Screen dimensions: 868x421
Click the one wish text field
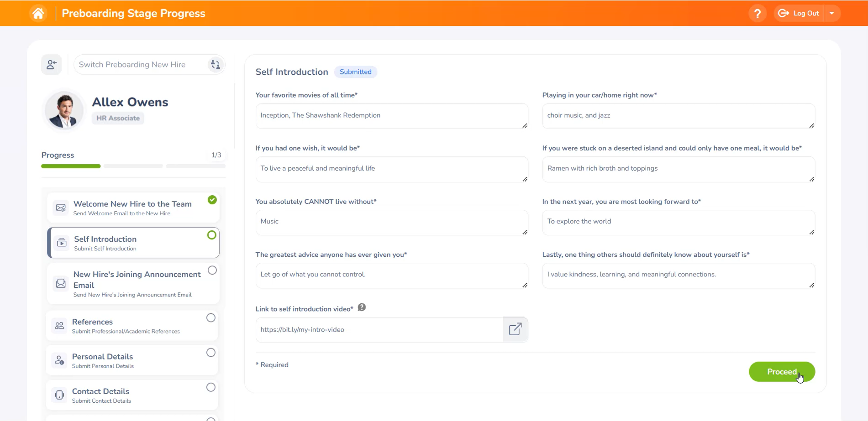coord(392,169)
